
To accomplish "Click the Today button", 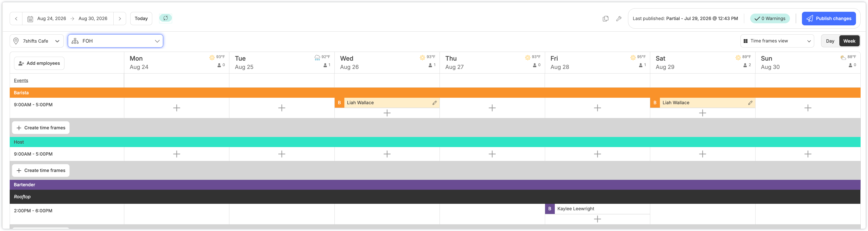I will [x=141, y=18].
